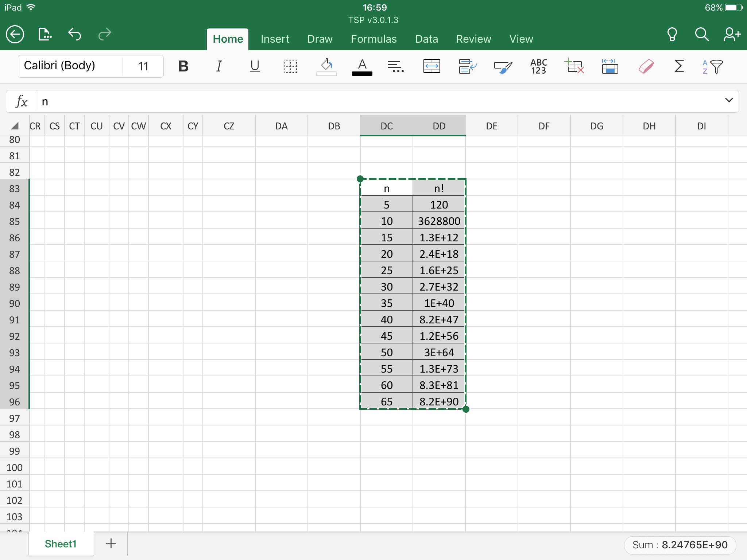
Task: Tap the Sum status summary button
Action: (x=680, y=545)
